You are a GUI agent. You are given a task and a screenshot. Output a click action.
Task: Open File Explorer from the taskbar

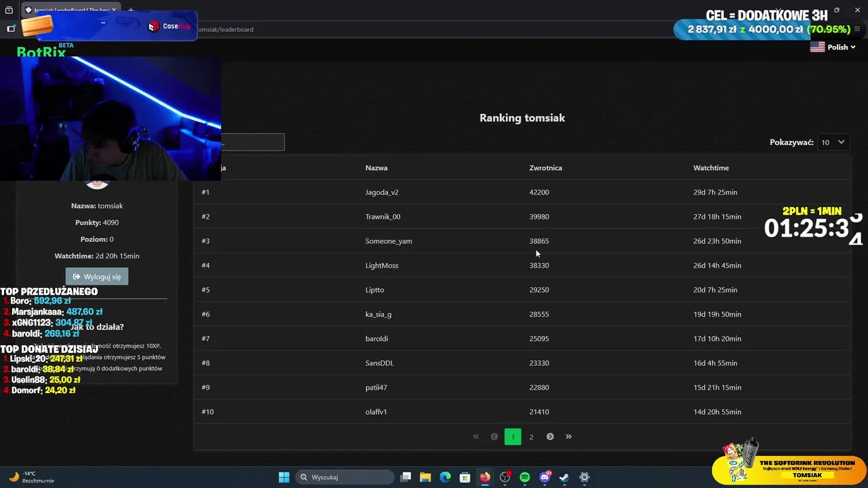click(x=425, y=477)
